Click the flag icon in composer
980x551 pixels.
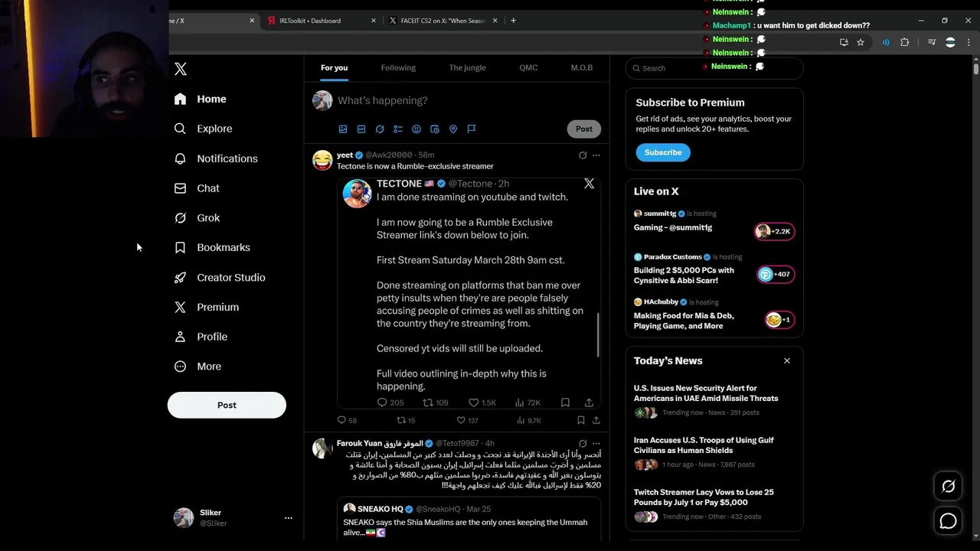(472, 129)
